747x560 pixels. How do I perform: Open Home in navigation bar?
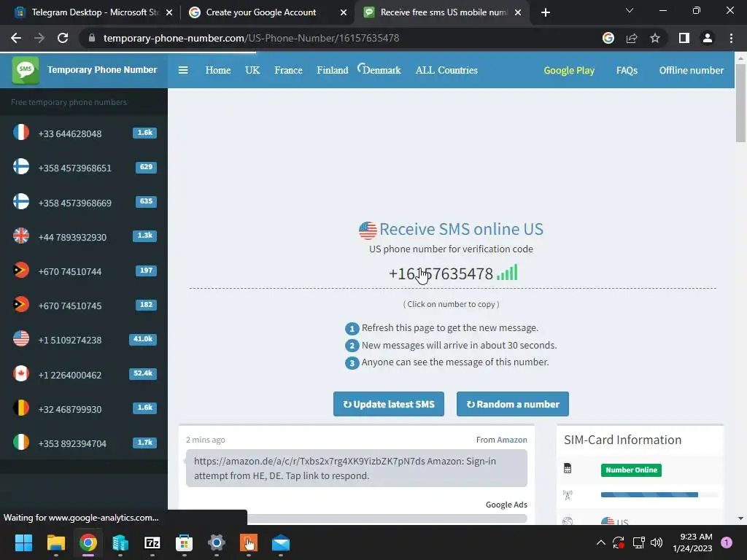(x=217, y=70)
